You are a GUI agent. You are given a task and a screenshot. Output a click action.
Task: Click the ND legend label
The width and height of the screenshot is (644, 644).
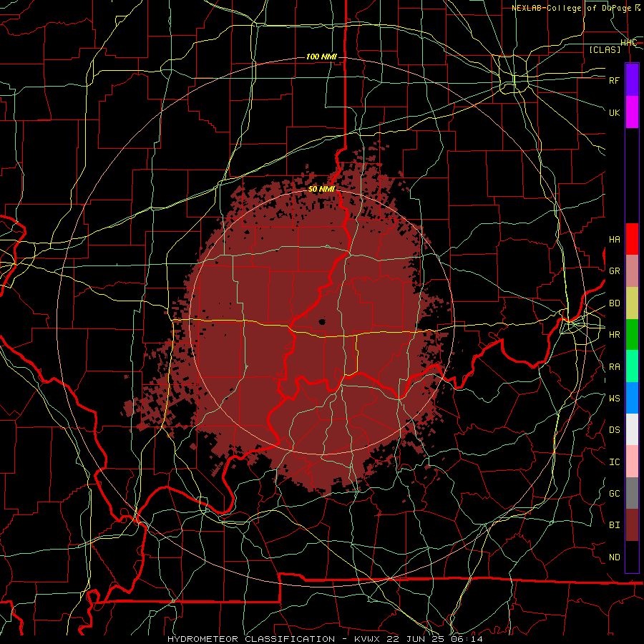tap(615, 557)
